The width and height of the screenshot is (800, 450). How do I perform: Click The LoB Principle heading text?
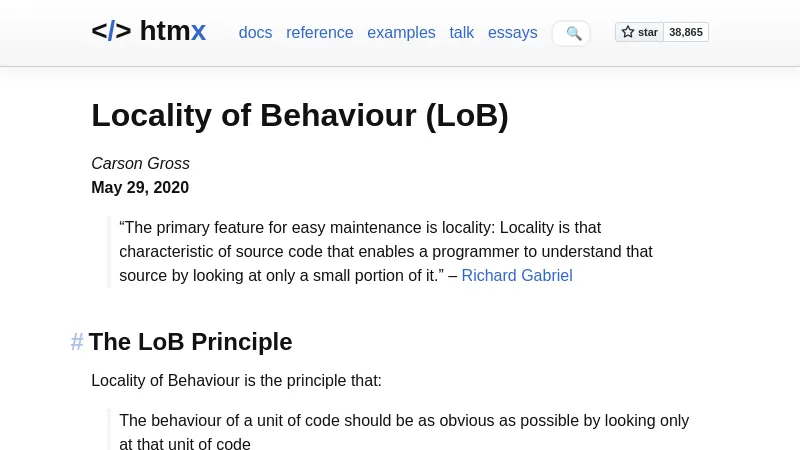tap(190, 342)
